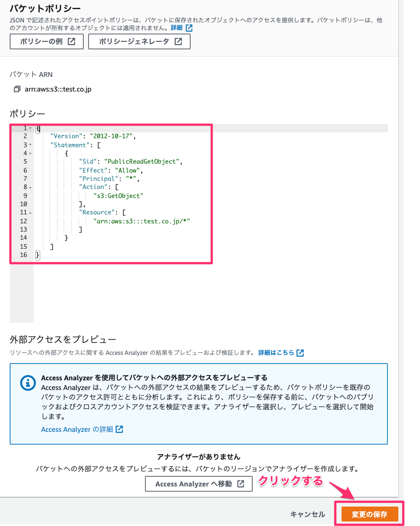Save the policy with 変更の保存 button

370,514
